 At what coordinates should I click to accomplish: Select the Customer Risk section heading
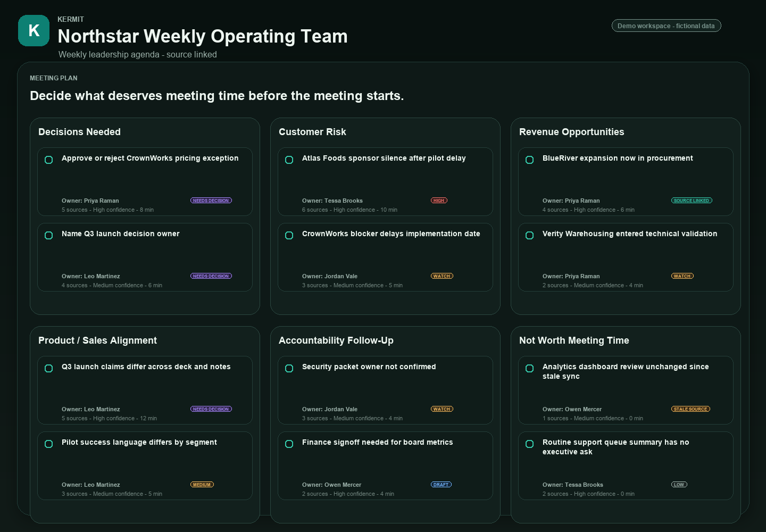pos(312,132)
